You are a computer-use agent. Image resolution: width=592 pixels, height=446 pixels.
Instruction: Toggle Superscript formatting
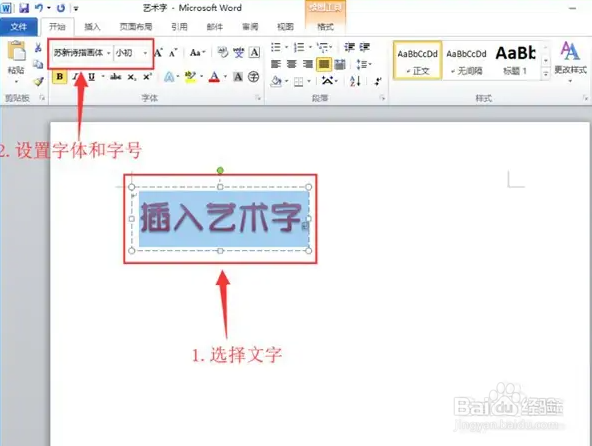click(x=147, y=77)
